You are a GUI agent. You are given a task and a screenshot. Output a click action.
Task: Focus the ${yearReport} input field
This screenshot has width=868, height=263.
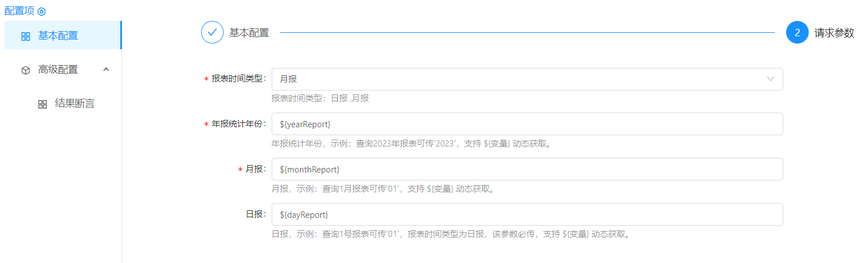tap(527, 124)
